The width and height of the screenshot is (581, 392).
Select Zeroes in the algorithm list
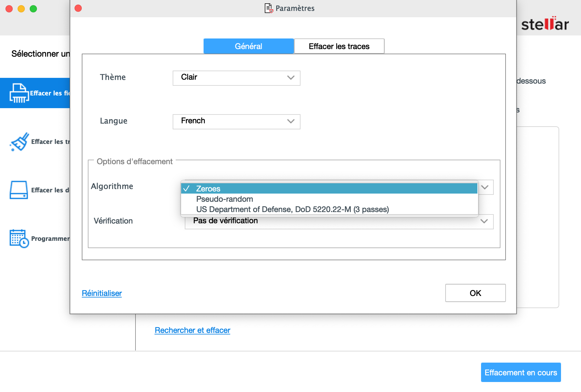[x=329, y=188]
